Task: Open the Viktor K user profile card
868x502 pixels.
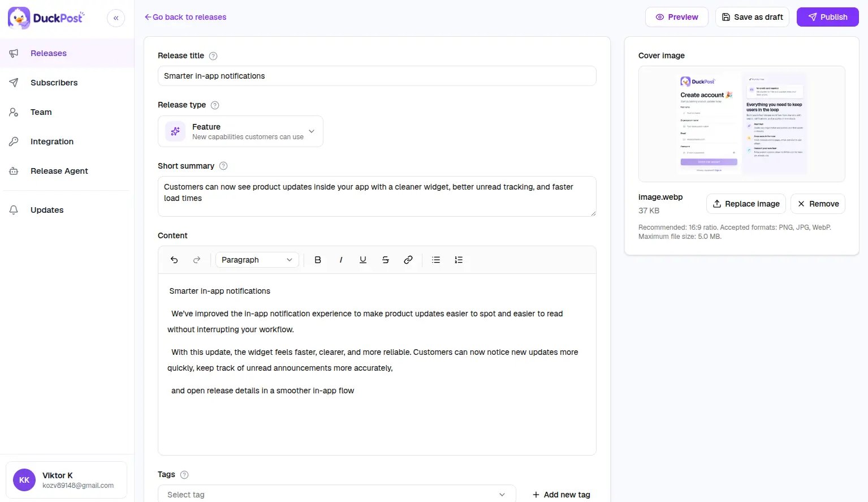Action: 66,480
